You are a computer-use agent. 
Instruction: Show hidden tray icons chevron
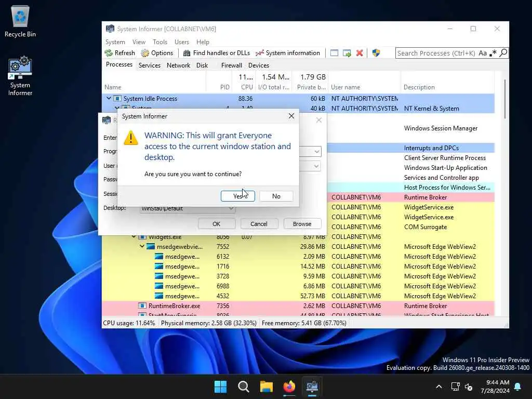438,387
